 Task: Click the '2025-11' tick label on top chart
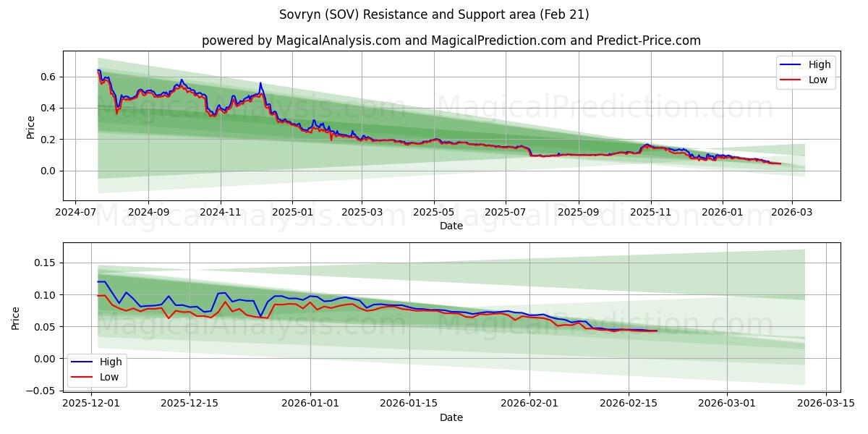[x=651, y=213]
